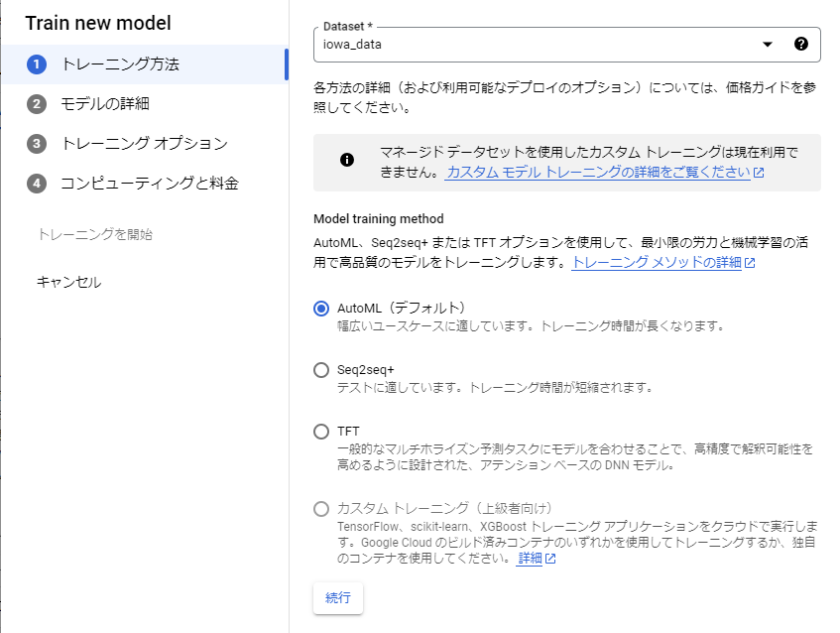Image resolution: width=840 pixels, height=633 pixels.
Task: Select the AutoML (デフォルト) radio button
Action: click(x=321, y=309)
